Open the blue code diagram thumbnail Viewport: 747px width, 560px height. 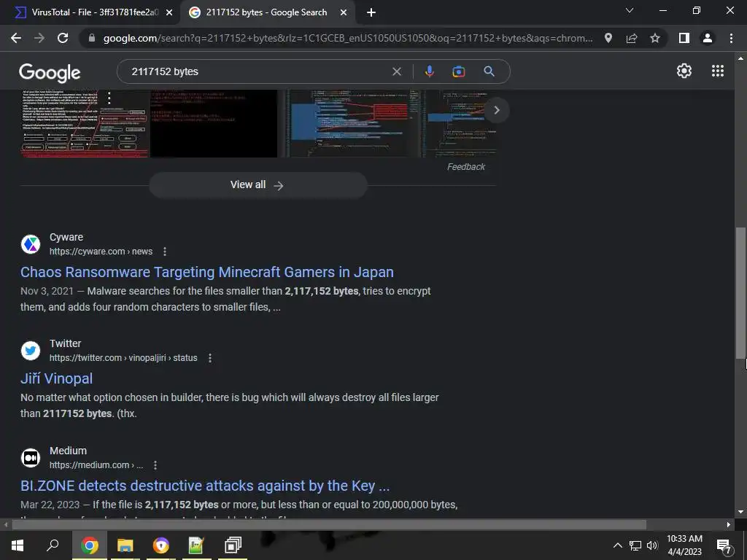click(352, 122)
